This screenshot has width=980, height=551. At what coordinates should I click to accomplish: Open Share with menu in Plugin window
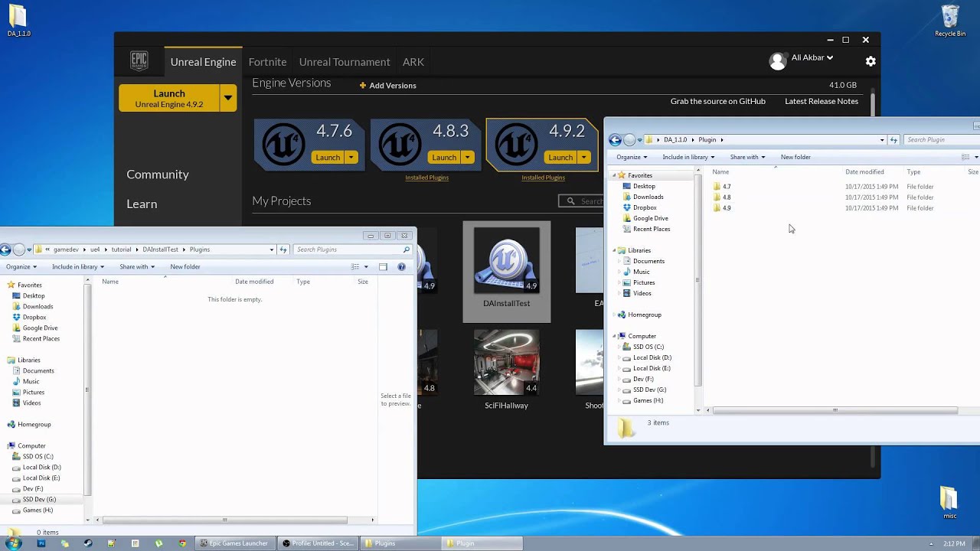tap(747, 158)
